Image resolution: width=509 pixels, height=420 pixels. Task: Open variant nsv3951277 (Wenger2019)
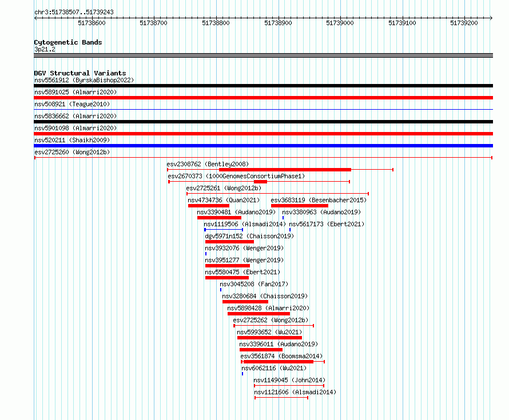244,260
